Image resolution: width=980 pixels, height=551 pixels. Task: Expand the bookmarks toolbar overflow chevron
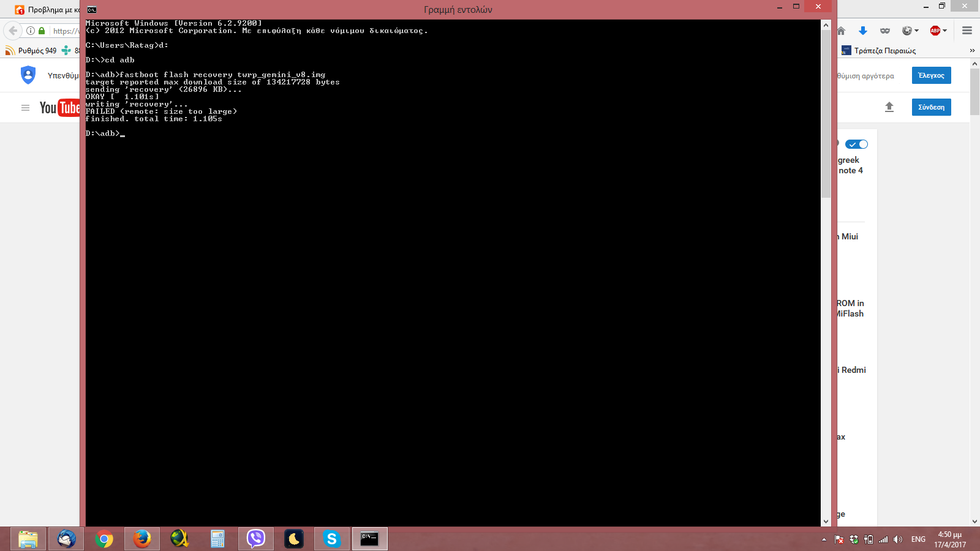click(x=972, y=51)
